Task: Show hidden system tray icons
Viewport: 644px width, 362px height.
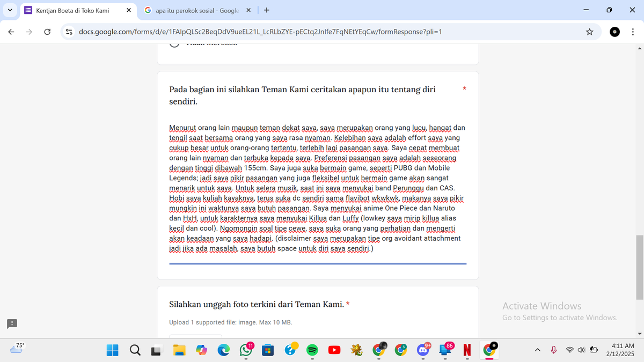Action: point(537,350)
